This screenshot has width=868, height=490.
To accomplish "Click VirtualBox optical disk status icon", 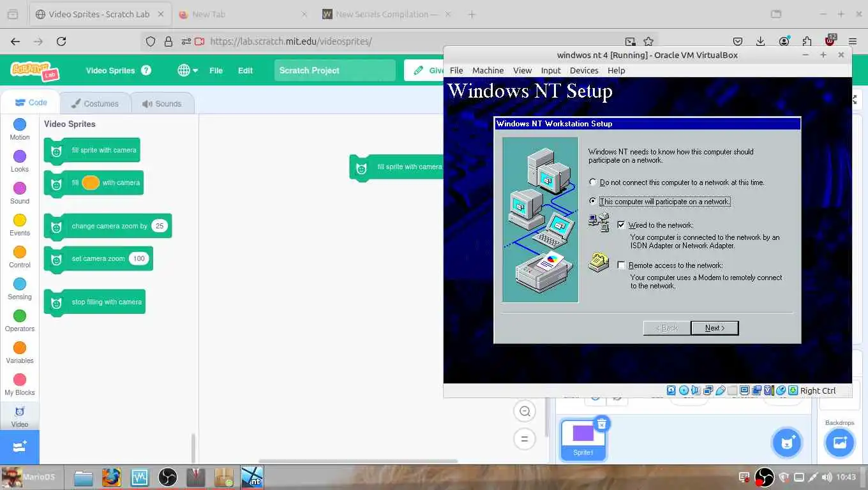I will pyautogui.click(x=684, y=390).
